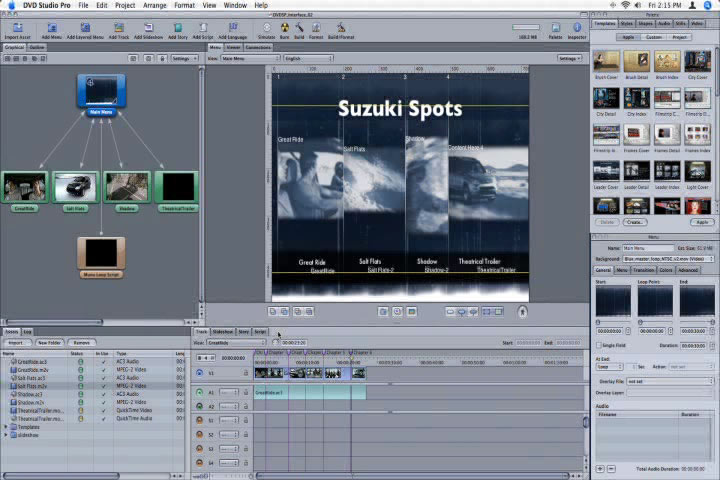Open the Graphical view Settings dropdown

coord(184,58)
